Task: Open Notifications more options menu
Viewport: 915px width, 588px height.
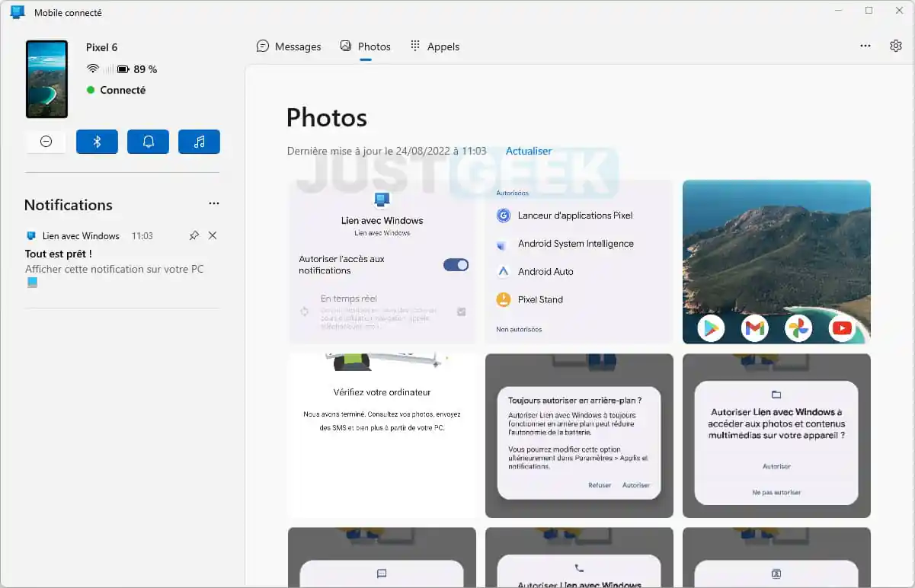Action: pos(214,204)
